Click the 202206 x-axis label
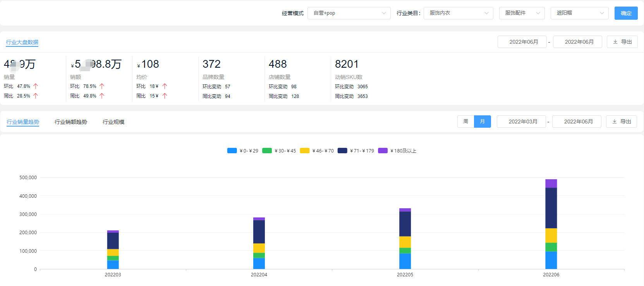Viewport: 644px width, 286px height. pos(551,275)
